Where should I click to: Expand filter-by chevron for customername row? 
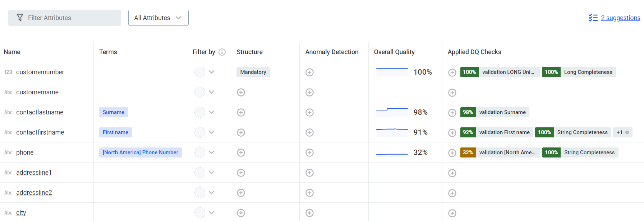[212, 92]
